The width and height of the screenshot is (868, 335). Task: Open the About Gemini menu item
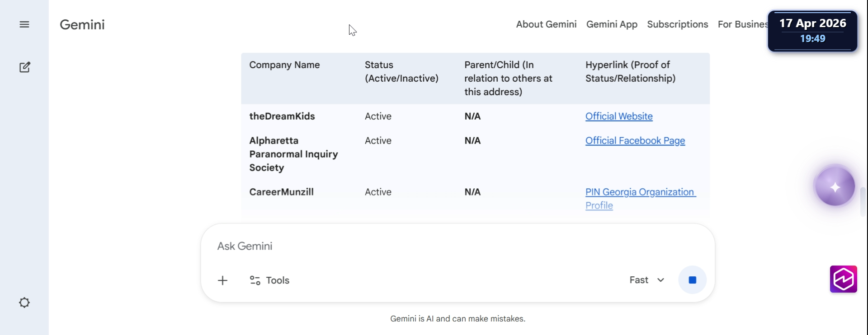[546, 24]
